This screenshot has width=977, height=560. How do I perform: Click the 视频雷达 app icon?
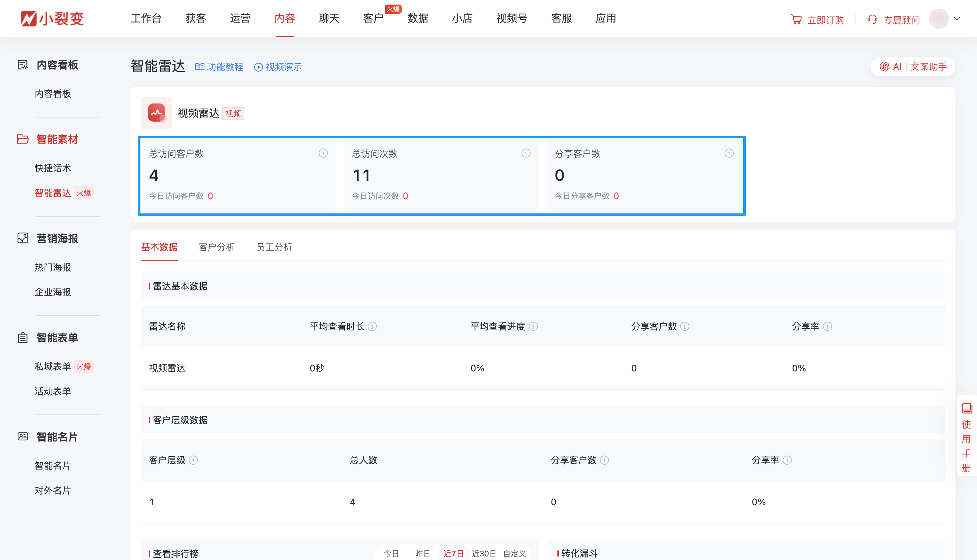[157, 113]
